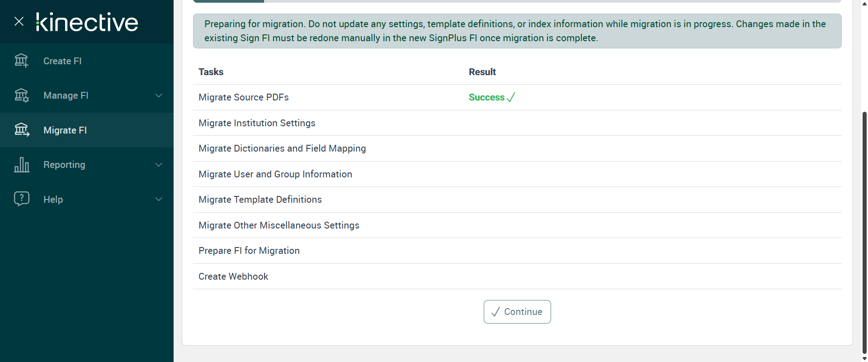Click the Create FI bank icon
Viewport: 868px width, 362px height.
[21, 61]
